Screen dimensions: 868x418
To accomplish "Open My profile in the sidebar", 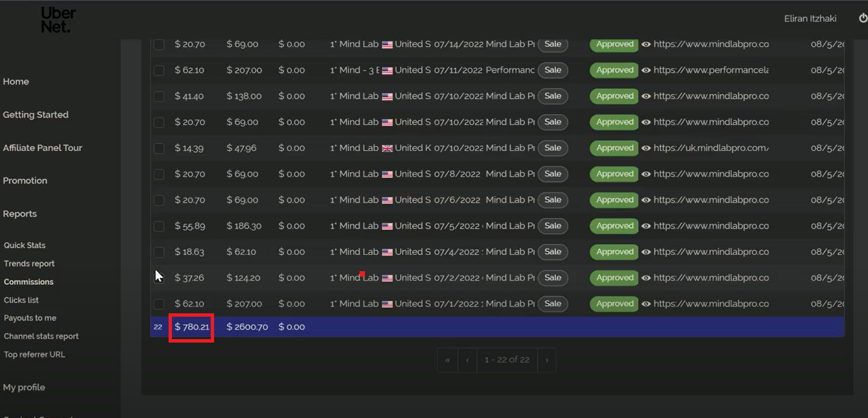I will pos(24,387).
